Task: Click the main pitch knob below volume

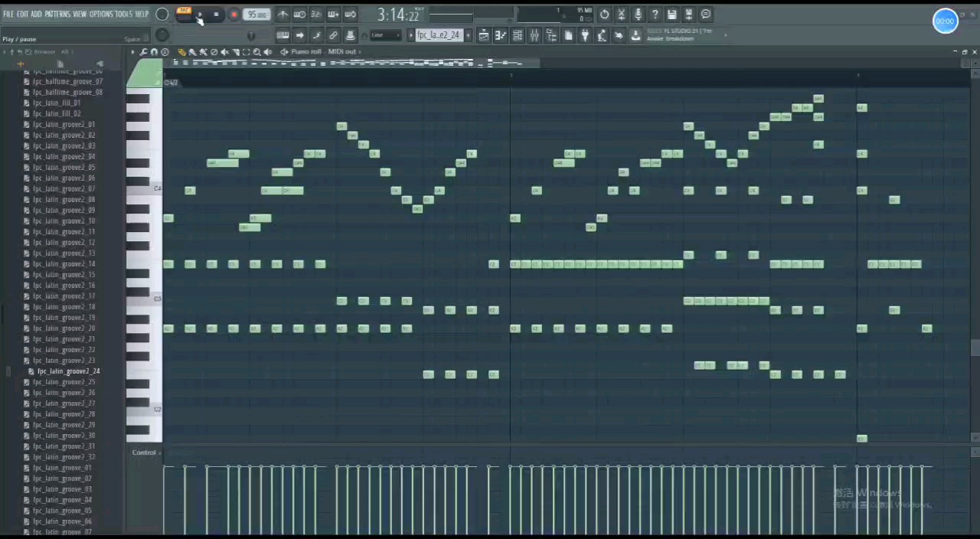Action: point(162,35)
